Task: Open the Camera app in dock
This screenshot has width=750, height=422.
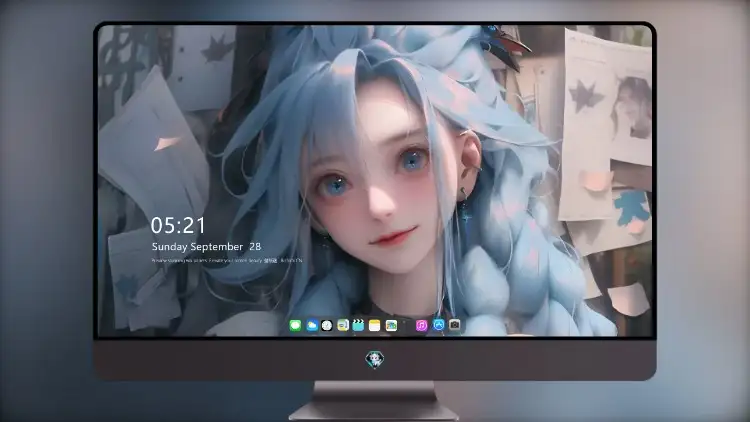Action: [454, 325]
